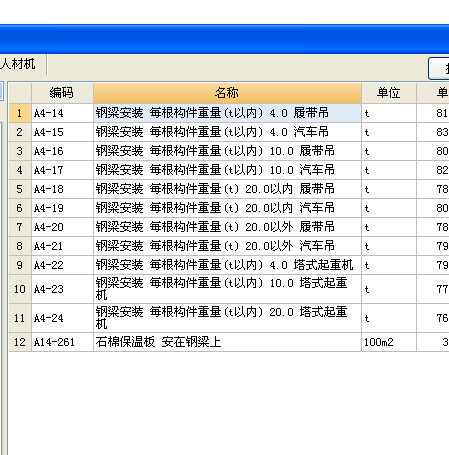Select name 钢梁安装 4.0 履带吊
The image size is (449, 455).
click(x=227, y=113)
